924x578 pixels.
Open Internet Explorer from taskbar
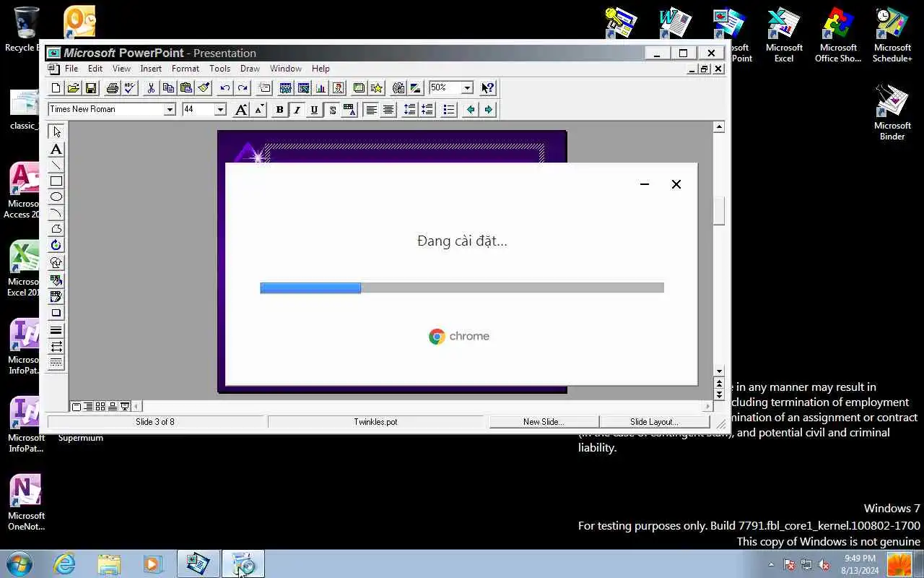(65, 564)
